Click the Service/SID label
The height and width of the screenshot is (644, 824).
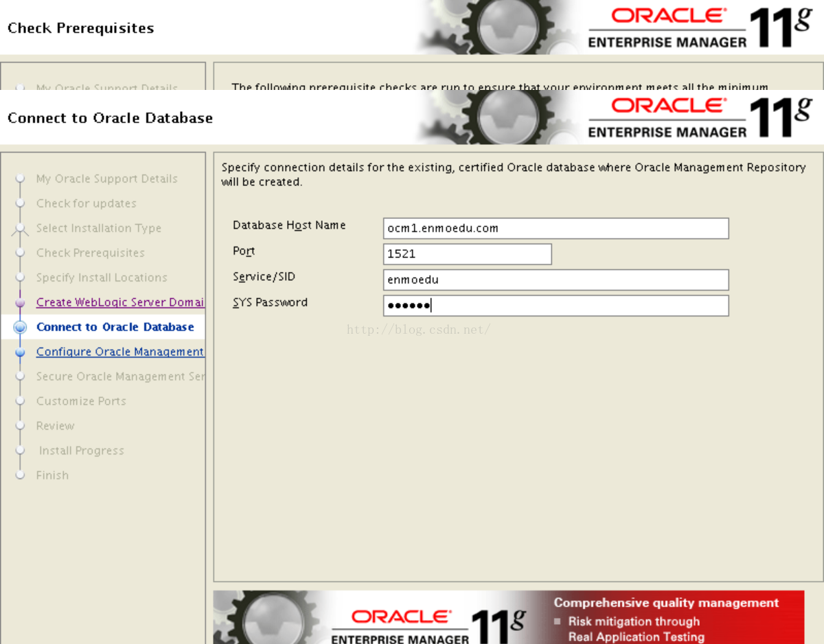coord(264,277)
